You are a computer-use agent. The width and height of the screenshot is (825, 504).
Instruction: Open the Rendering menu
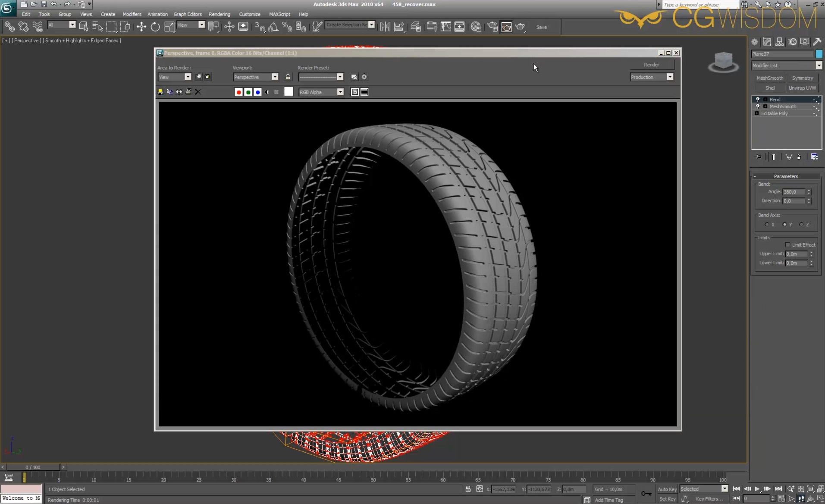pos(219,14)
